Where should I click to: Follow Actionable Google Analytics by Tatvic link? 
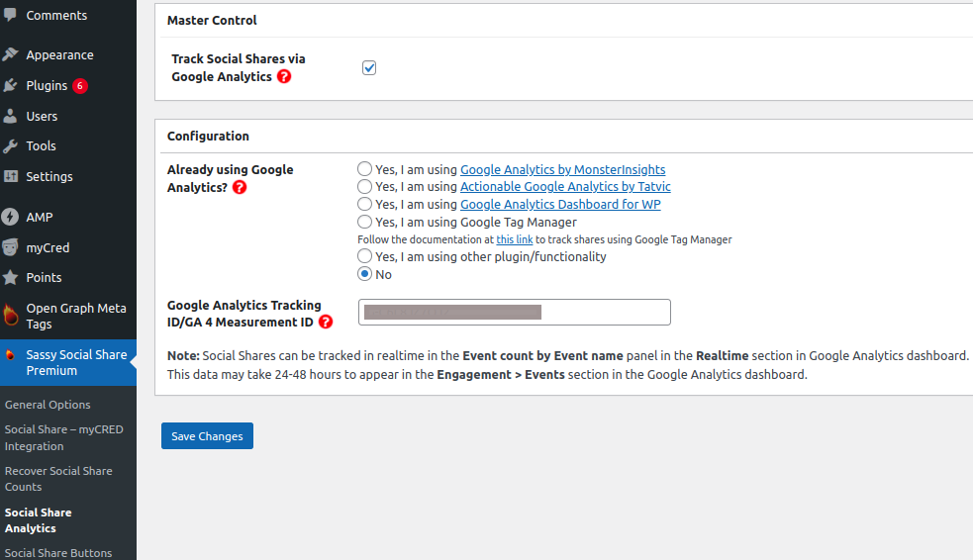coord(565,186)
